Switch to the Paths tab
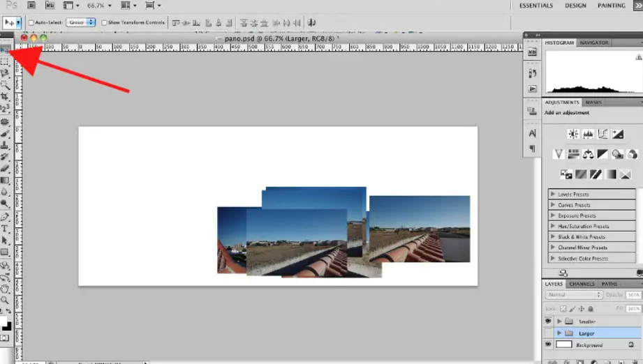The width and height of the screenshot is (643, 364). pyautogui.click(x=609, y=285)
